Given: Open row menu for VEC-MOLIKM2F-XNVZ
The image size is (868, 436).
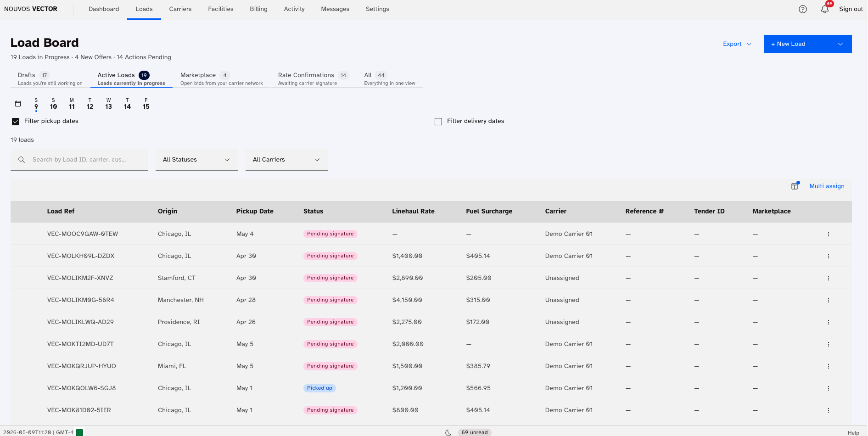Looking at the screenshot, I should (x=829, y=278).
